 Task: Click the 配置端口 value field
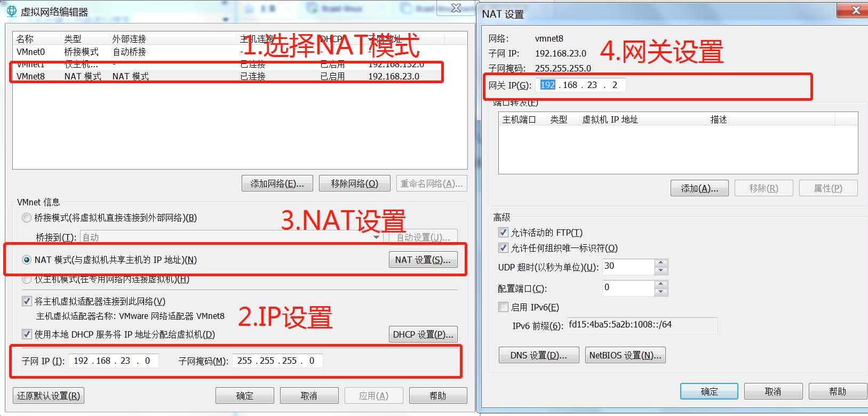(x=628, y=288)
